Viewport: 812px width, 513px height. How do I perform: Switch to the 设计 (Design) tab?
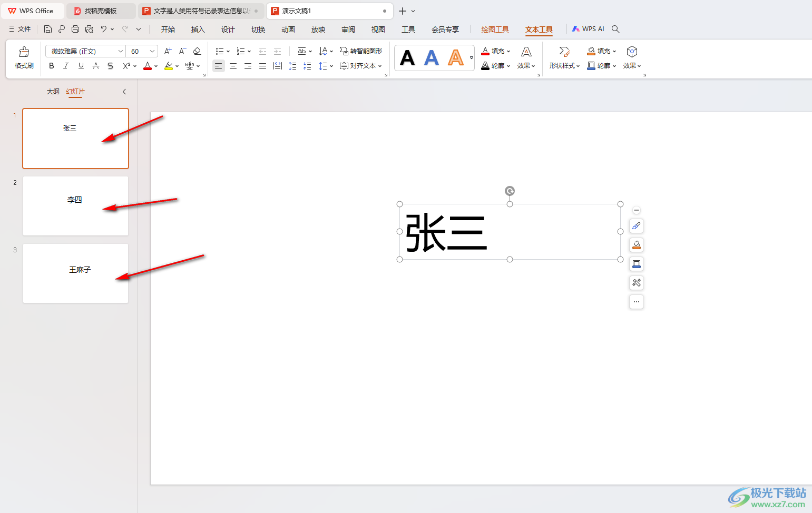point(228,29)
